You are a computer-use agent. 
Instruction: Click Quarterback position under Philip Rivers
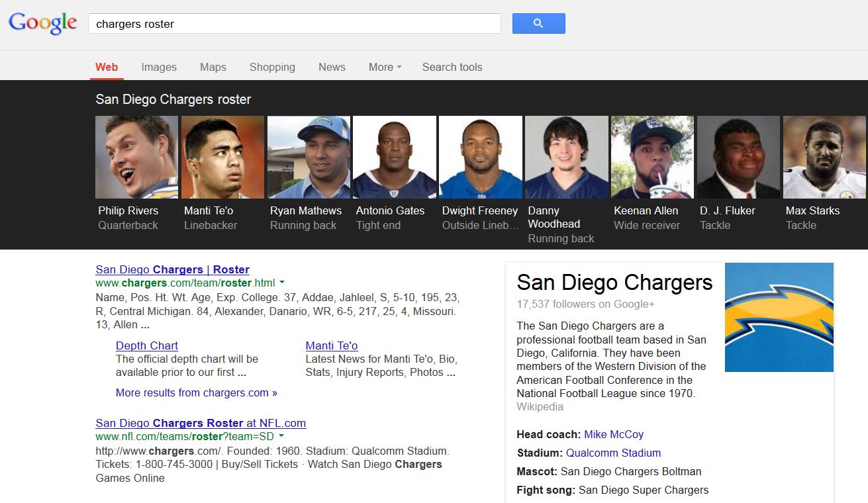pos(128,225)
